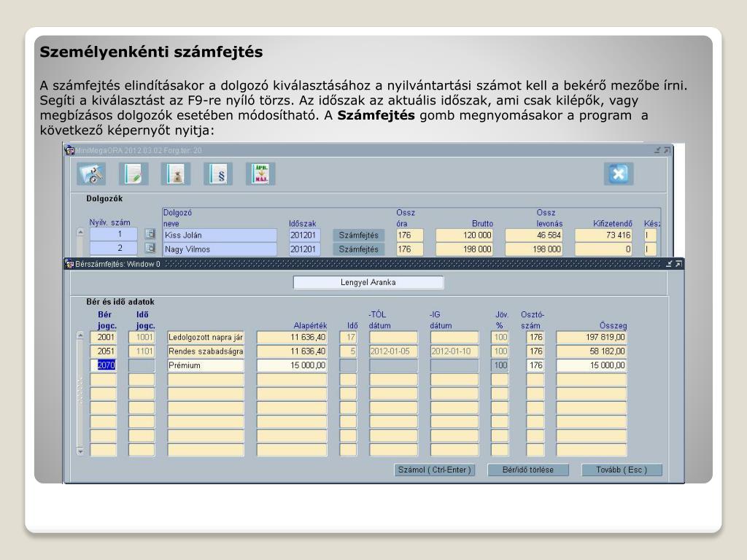This screenshot has height=560, width=747.
Task: Click the document edit pencil toolbar icon
Action: coord(133,174)
